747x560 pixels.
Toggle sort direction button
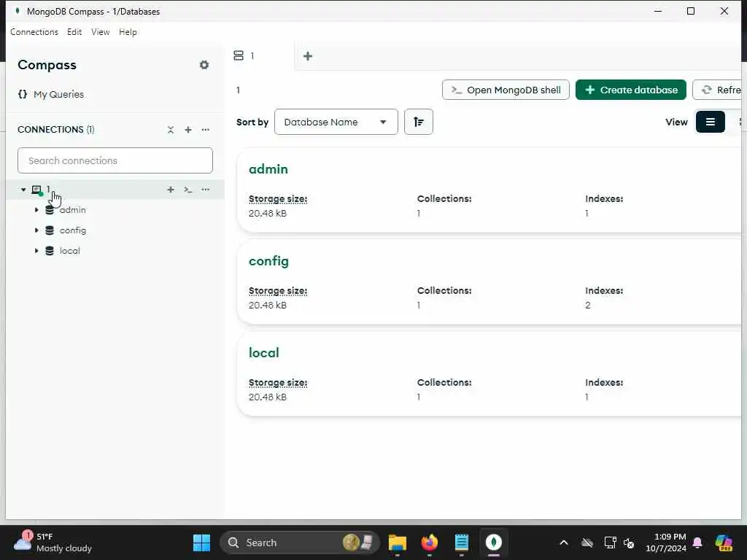(418, 122)
